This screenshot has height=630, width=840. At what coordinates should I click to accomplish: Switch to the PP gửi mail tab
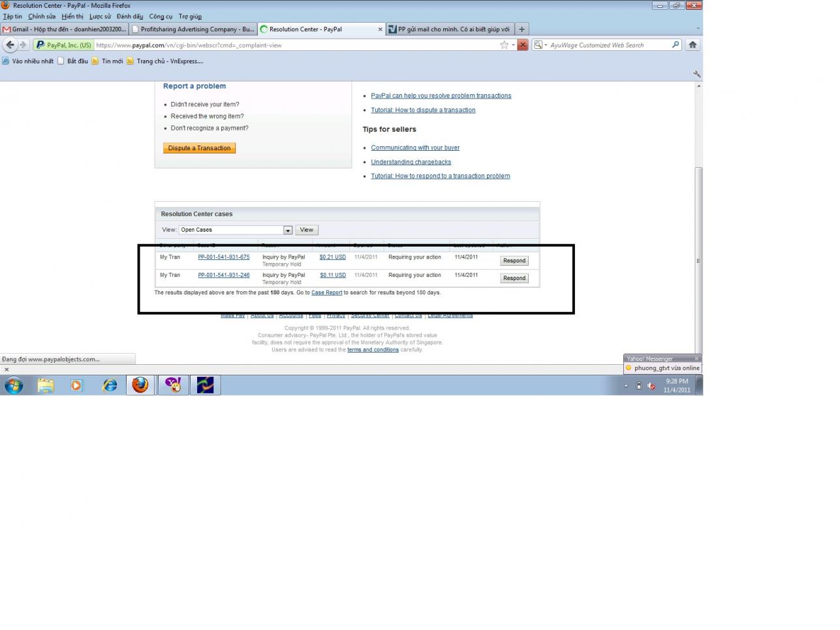(x=450, y=29)
